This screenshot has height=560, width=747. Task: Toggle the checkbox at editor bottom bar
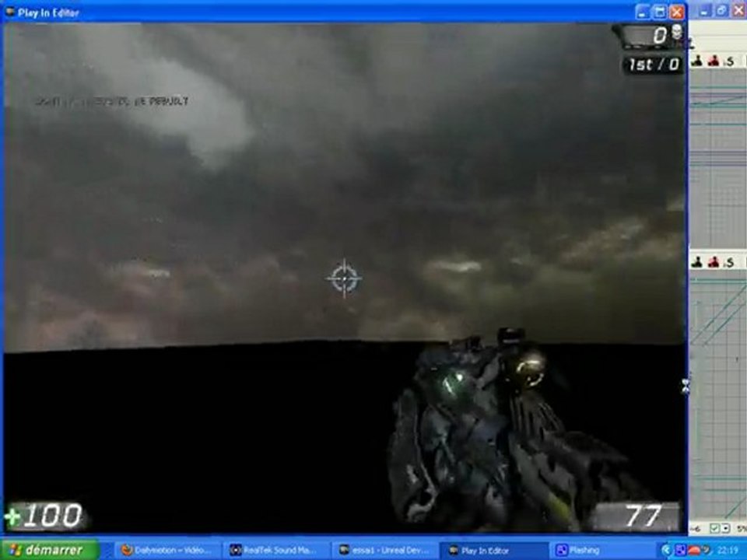click(x=714, y=529)
